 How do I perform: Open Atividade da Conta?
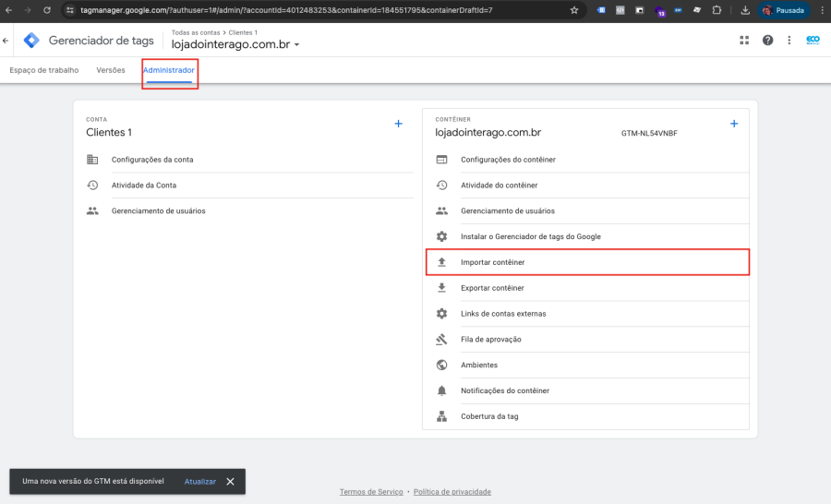(144, 185)
